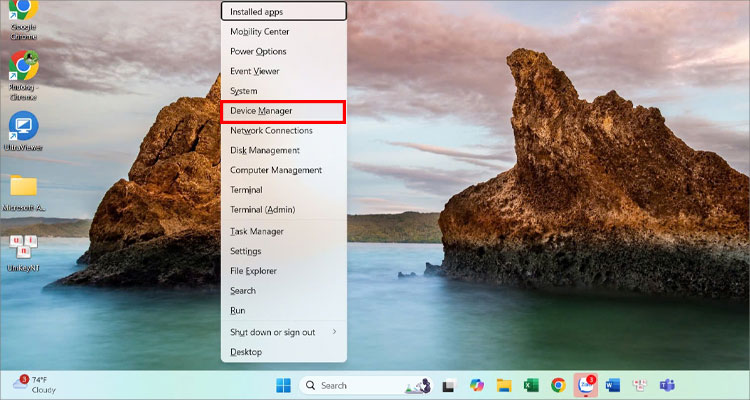This screenshot has width=750, height=400.
Task: Open Microsoft Teams taskbar icon
Action: [x=667, y=385]
